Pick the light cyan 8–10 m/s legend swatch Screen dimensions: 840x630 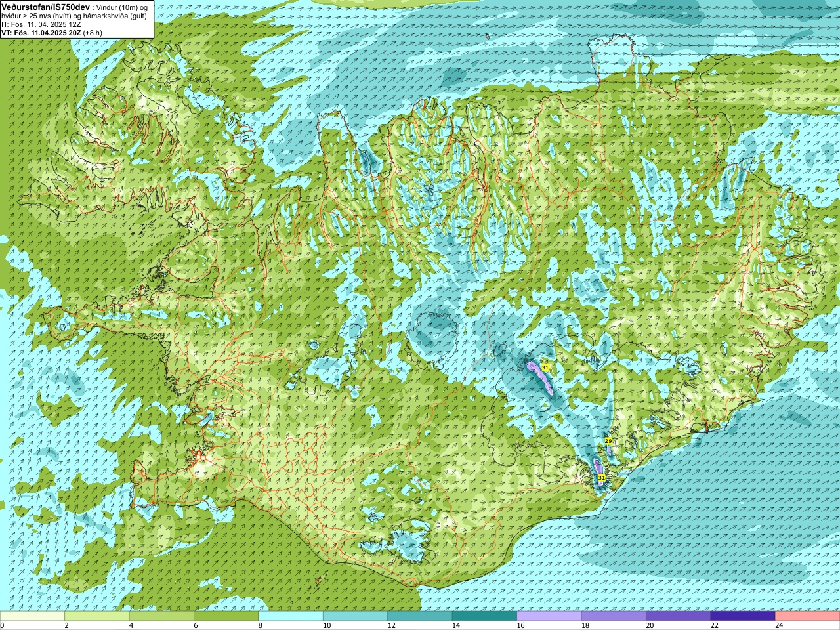(291, 616)
